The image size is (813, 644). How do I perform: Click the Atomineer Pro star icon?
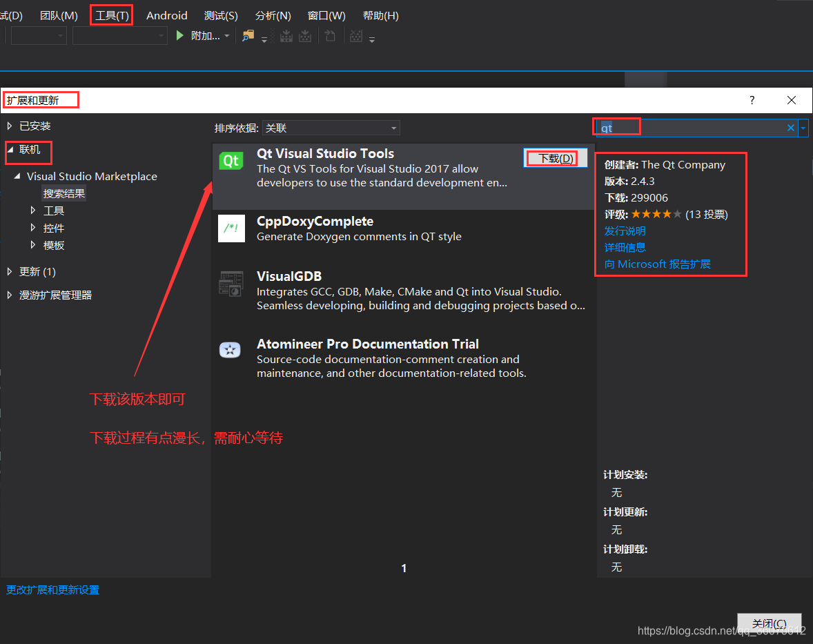231,350
